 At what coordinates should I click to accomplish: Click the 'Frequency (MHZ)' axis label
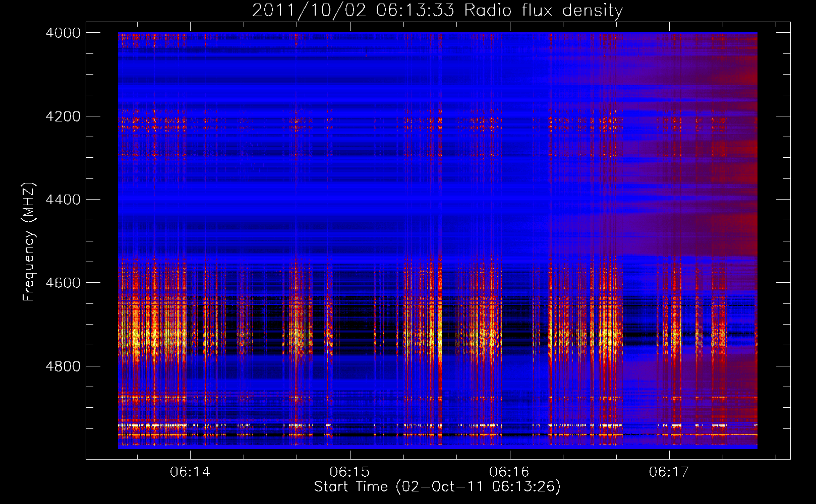(x=29, y=242)
